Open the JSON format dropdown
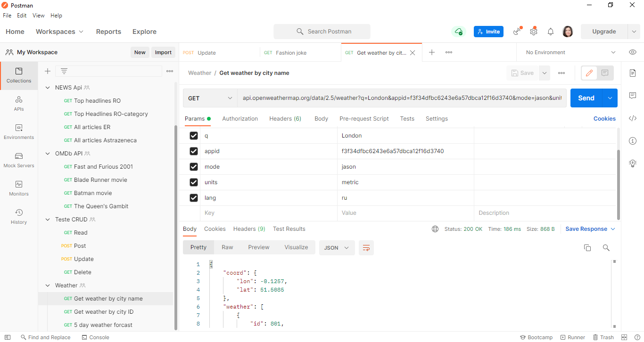644x342 pixels. (337, 248)
